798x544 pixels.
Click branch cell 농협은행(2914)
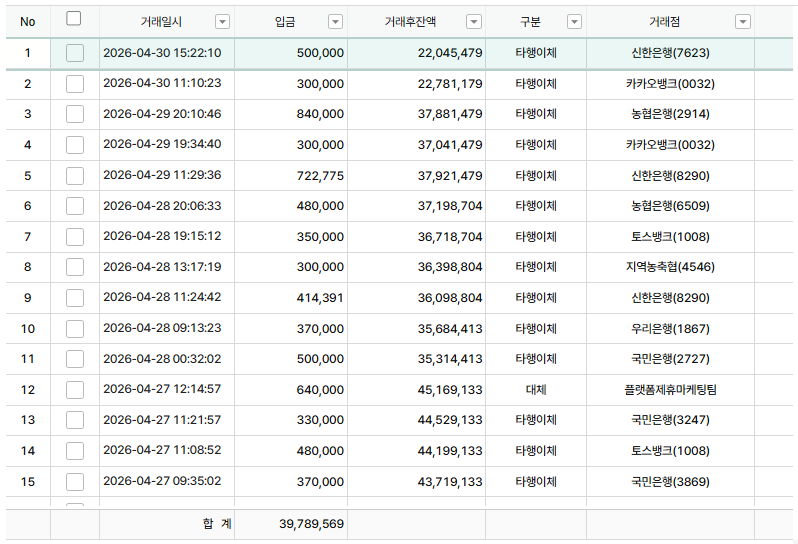[x=670, y=114]
